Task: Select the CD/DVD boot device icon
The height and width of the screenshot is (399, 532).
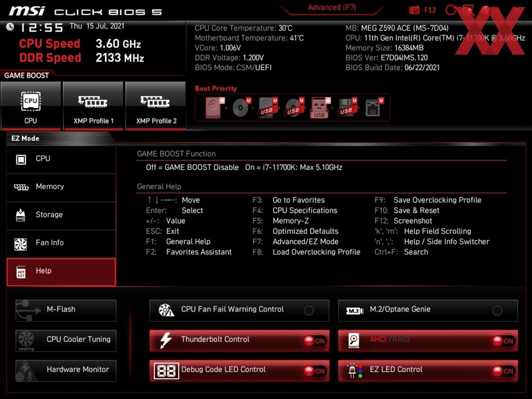Action: coord(241,108)
